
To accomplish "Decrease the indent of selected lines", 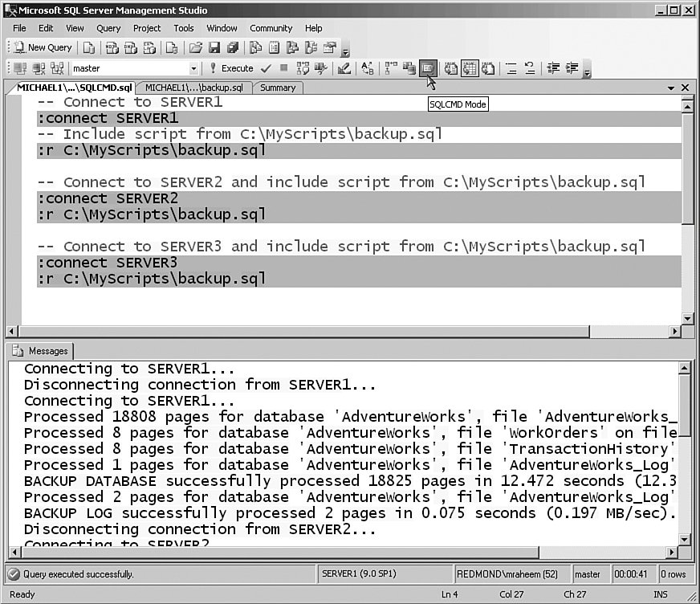I will pos(553,68).
